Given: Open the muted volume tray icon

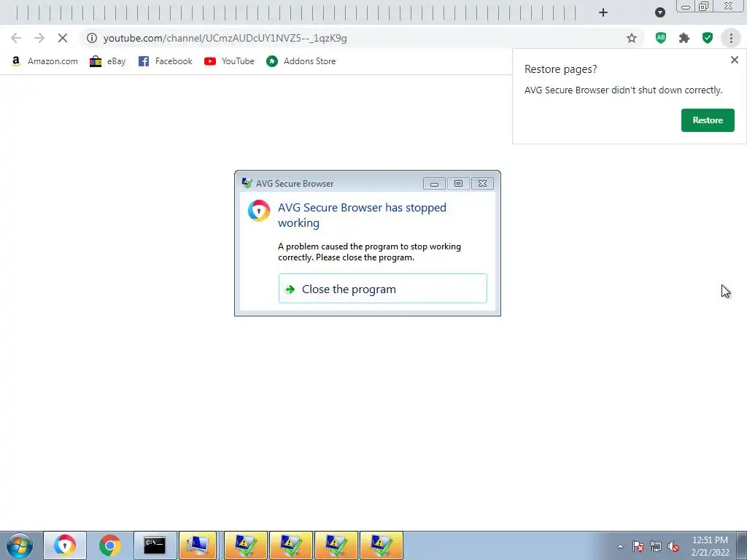Looking at the screenshot, I should tap(673, 546).
